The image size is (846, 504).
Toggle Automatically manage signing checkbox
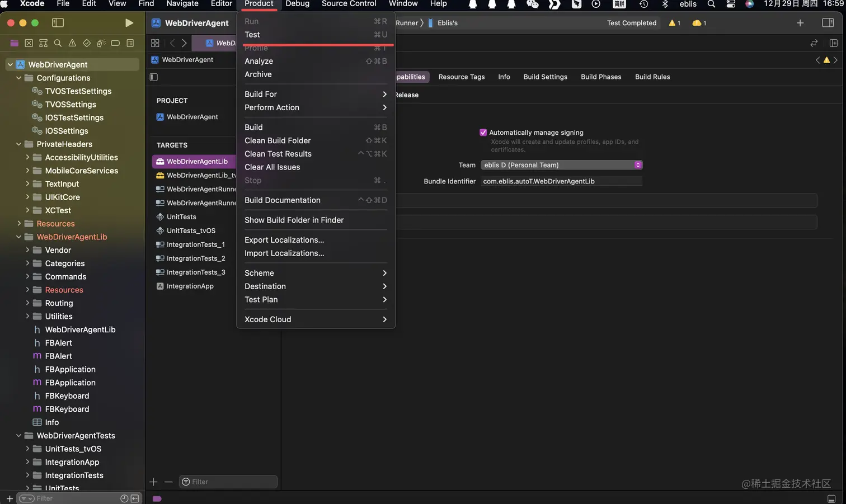(483, 133)
